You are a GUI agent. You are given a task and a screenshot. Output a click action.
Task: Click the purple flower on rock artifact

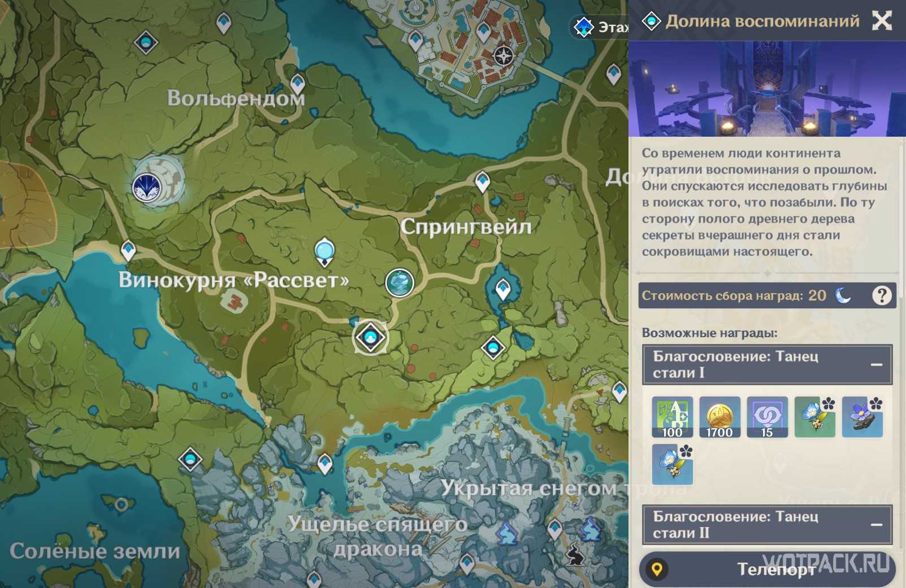tap(862, 417)
